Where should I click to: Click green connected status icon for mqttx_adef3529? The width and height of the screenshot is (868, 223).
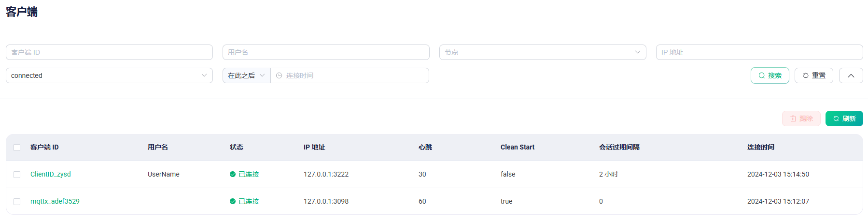233,201
